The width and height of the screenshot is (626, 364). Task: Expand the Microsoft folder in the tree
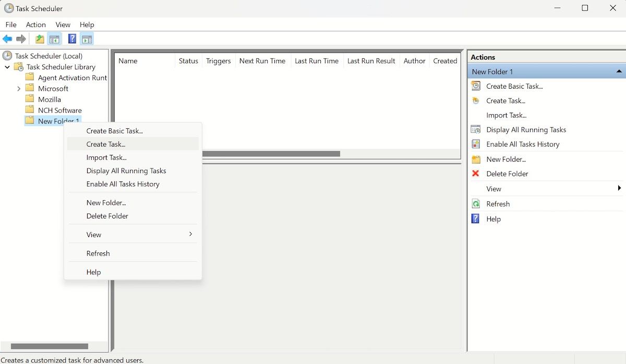[20, 88]
